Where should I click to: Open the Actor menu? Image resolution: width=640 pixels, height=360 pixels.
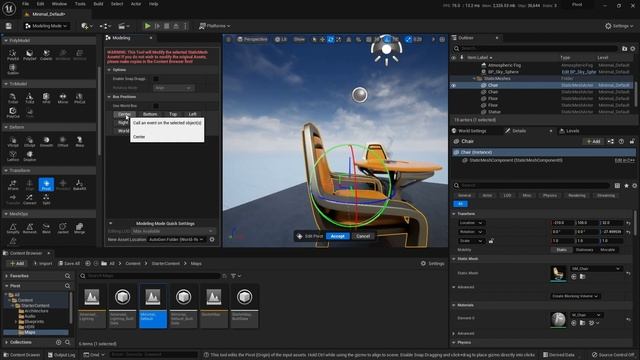136,4
